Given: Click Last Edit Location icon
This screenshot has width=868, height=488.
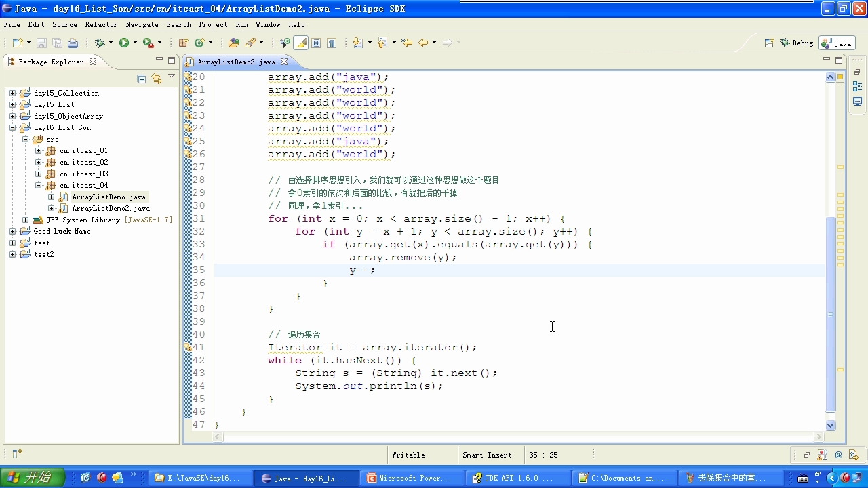Looking at the screenshot, I should (407, 43).
